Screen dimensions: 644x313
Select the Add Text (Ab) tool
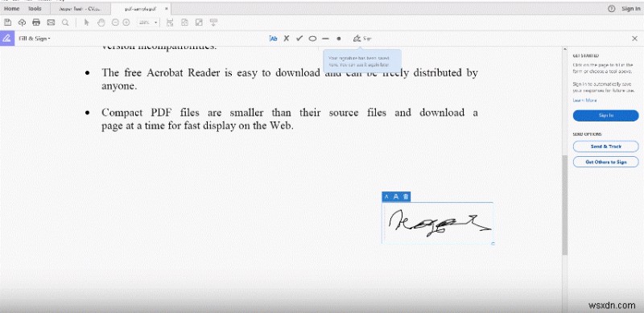273,39
